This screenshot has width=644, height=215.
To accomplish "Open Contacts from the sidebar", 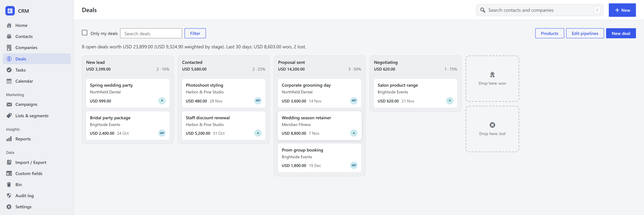I will click(x=37, y=37).
